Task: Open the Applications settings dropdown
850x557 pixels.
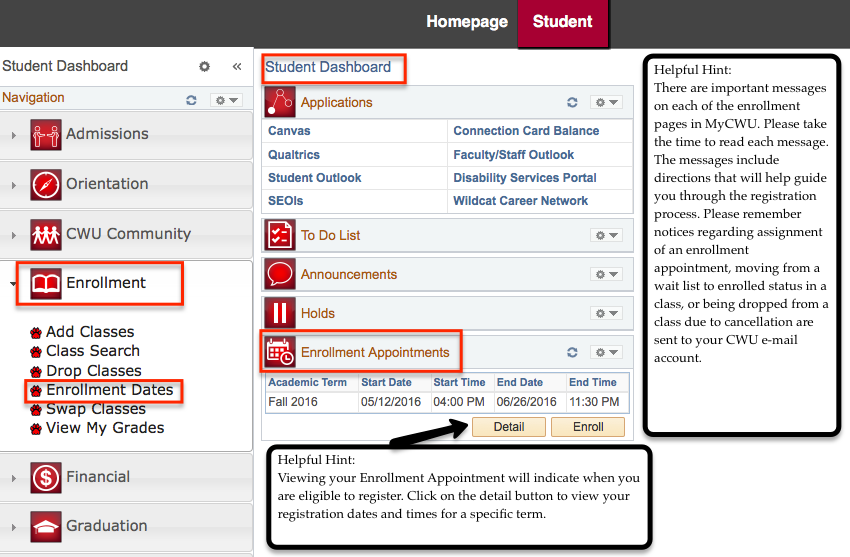Action: 606,102
